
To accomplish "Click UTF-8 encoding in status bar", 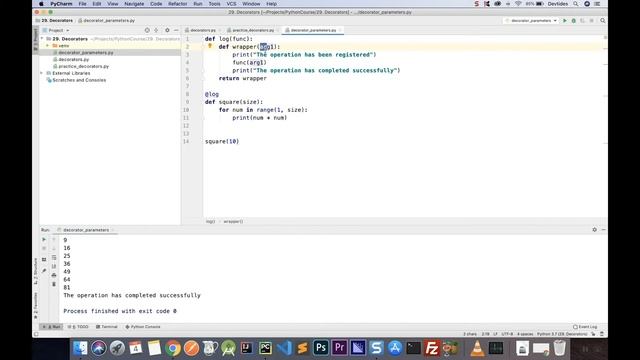I will coord(507,334).
